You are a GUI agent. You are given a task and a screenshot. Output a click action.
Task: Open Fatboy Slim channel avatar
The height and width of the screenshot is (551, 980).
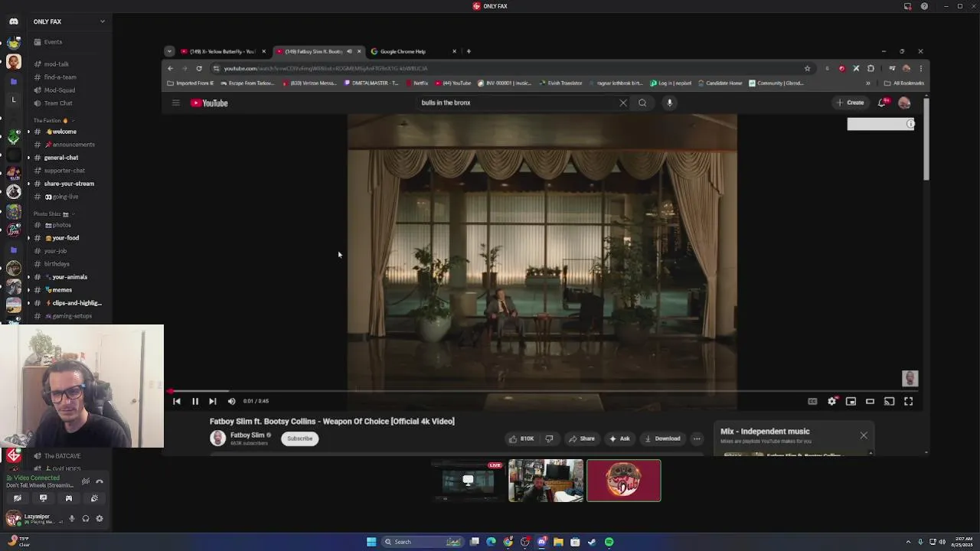tap(218, 438)
